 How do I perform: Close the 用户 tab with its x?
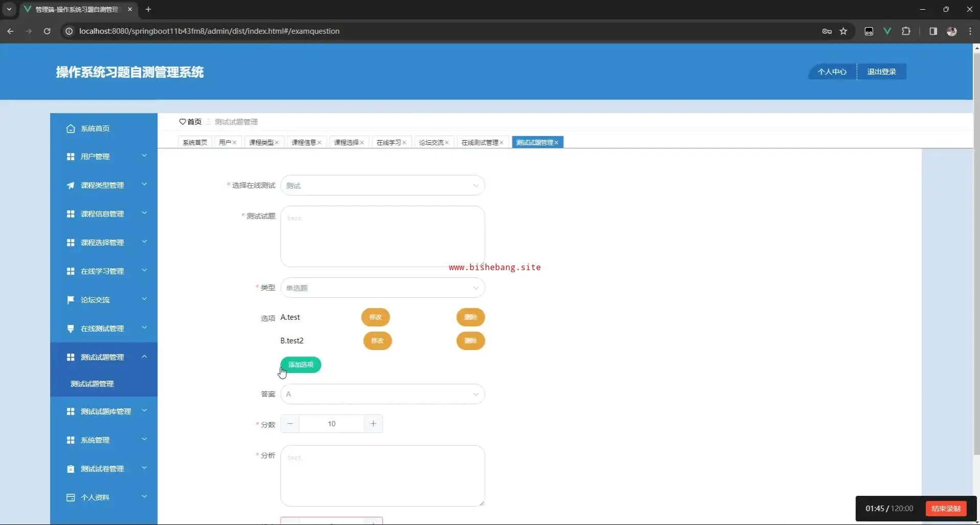235,143
